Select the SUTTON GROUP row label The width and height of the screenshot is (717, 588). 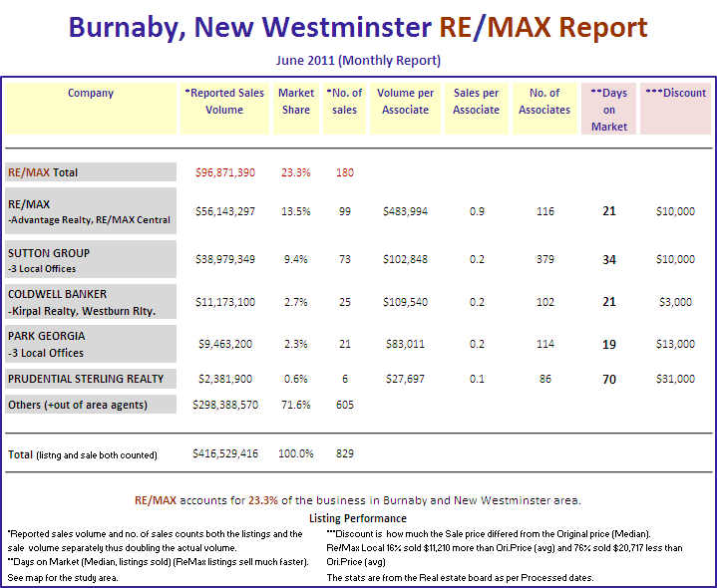(x=91, y=259)
